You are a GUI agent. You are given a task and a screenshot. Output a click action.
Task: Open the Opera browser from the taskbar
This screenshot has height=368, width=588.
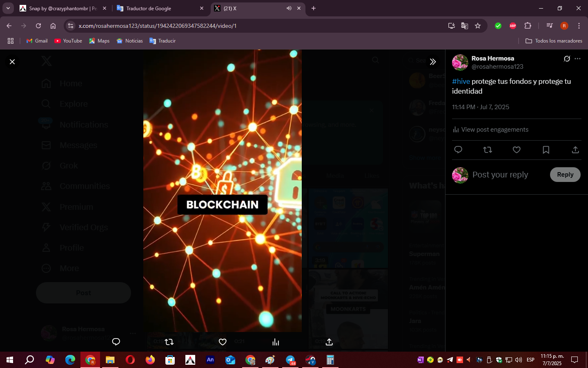click(130, 360)
